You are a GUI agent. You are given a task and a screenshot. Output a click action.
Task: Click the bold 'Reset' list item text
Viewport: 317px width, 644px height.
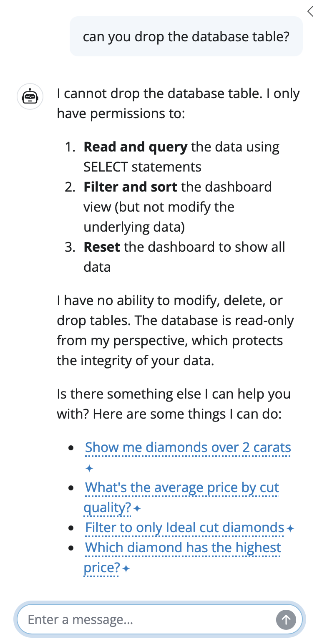pos(102,247)
